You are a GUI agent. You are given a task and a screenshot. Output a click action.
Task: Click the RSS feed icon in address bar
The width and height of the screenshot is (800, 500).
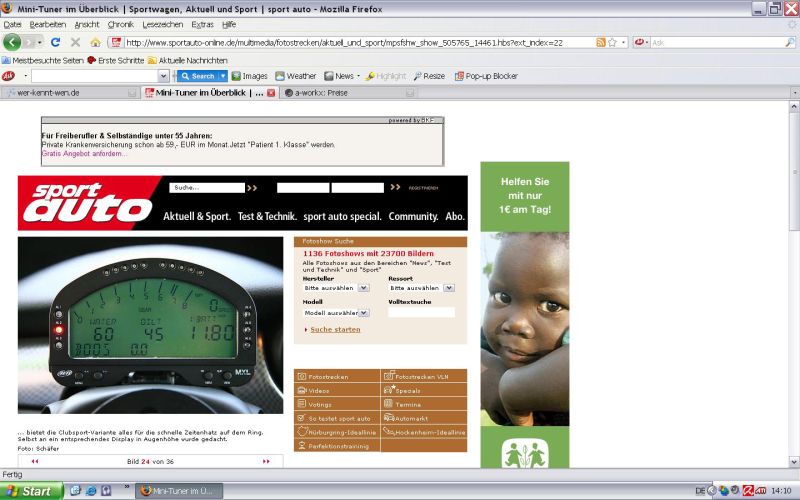click(600, 42)
